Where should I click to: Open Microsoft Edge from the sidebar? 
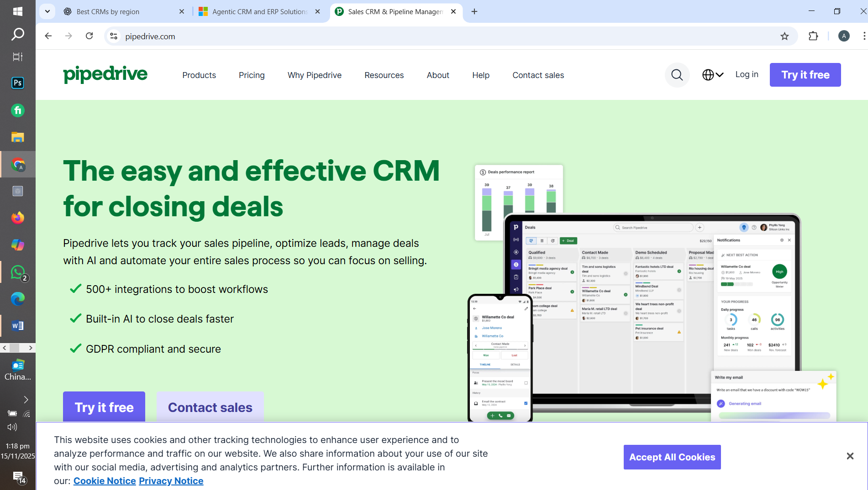(18, 299)
